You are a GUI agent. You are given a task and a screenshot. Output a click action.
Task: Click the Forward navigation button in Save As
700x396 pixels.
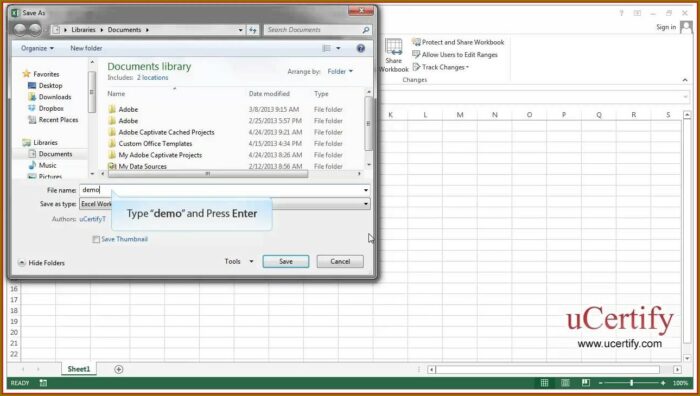pos(35,30)
